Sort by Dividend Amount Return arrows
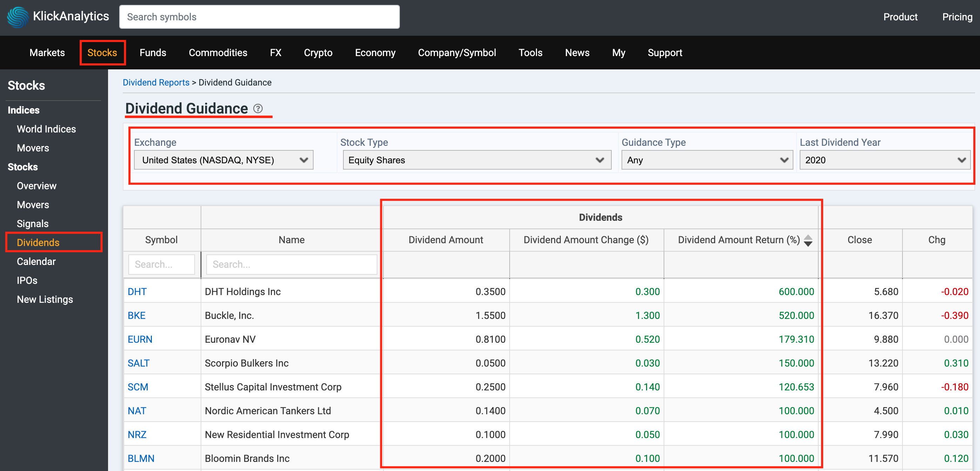 [808, 240]
